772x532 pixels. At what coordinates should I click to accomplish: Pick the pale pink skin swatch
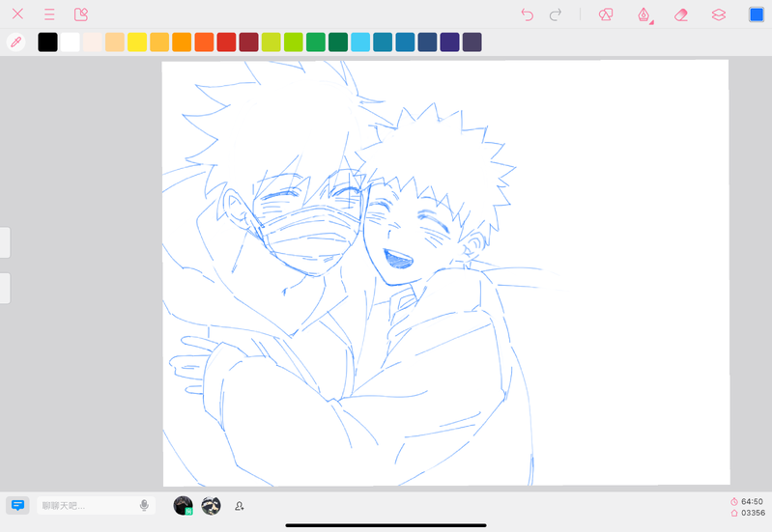(x=93, y=42)
